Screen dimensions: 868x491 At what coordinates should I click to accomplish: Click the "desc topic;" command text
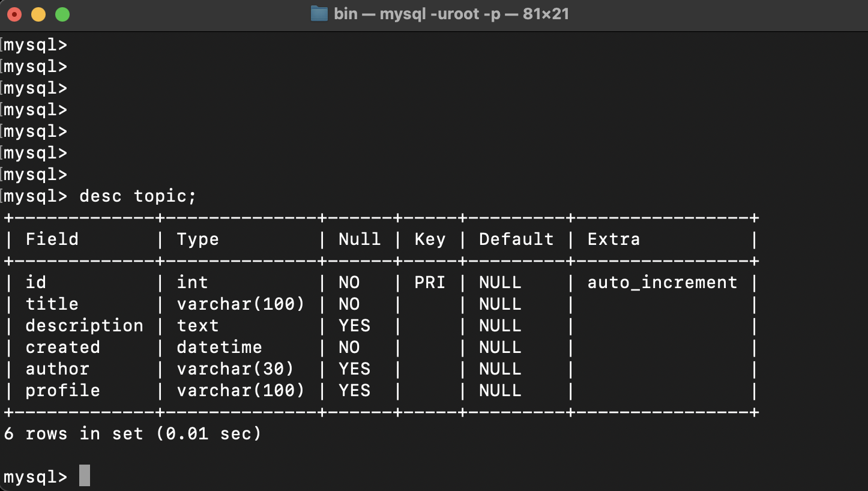[137, 196]
